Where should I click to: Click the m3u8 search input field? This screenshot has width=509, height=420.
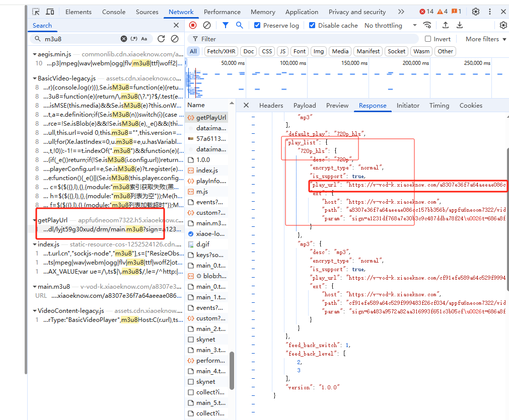pyautogui.click(x=81, y=39)
